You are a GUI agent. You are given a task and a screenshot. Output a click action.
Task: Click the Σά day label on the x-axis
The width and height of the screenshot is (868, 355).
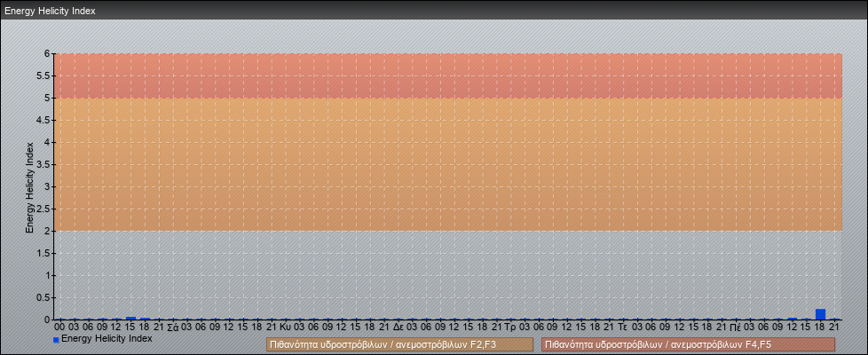172,327
